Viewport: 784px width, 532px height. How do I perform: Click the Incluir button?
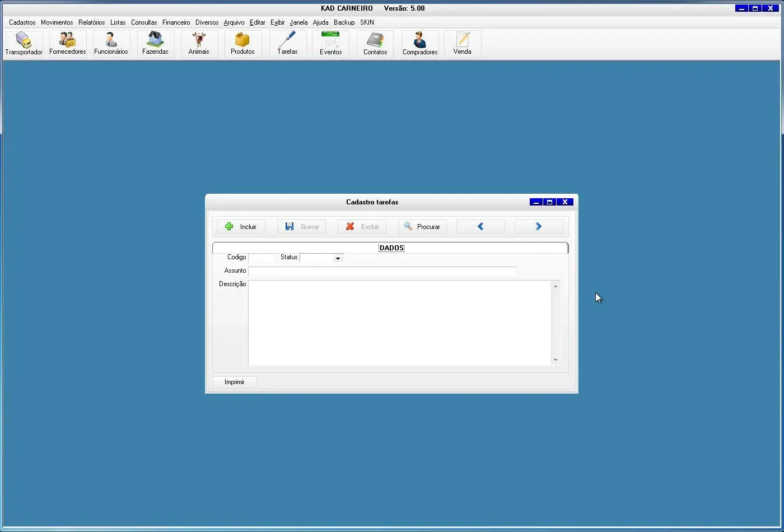[x=241, y=227]
